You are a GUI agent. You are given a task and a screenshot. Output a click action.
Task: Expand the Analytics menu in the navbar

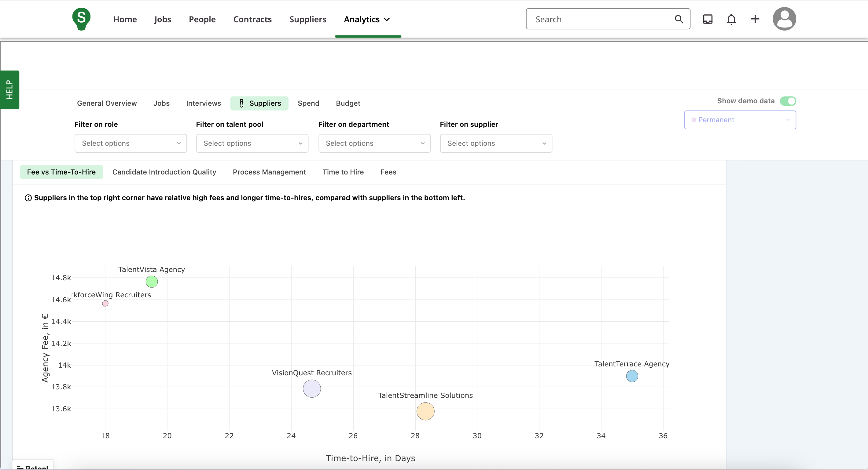click(367, 20)
